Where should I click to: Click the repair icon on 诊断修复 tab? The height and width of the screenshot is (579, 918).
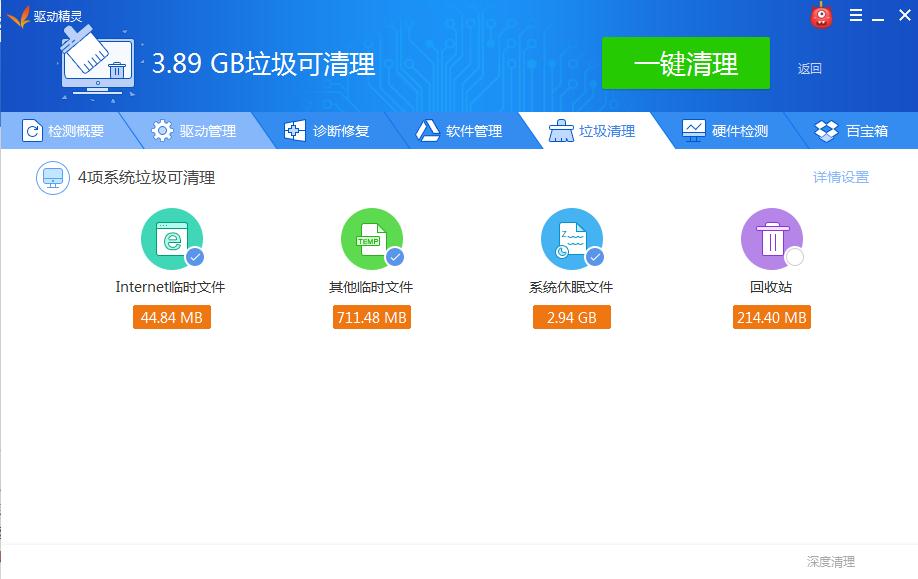click(295, 131)
